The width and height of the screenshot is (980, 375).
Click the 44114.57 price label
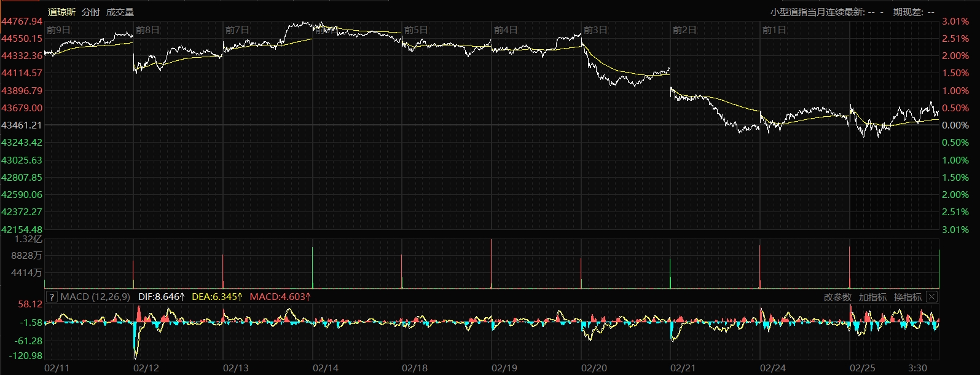pyautogui.click(x=22, y=73)
